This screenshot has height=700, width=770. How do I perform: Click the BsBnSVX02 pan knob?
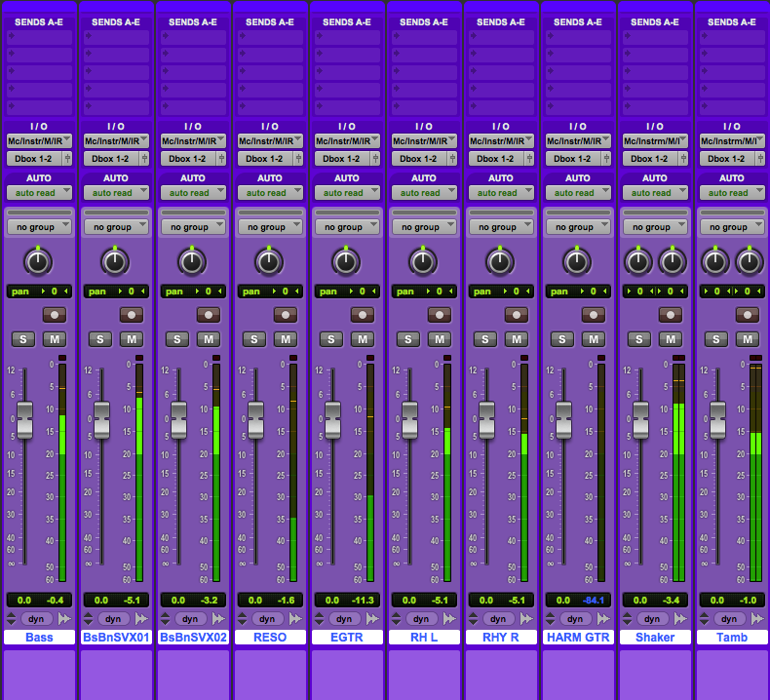tap(192, 261)
